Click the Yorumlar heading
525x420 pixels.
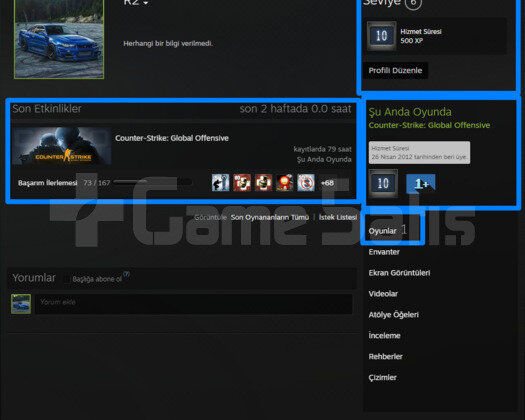click(34, 278)
